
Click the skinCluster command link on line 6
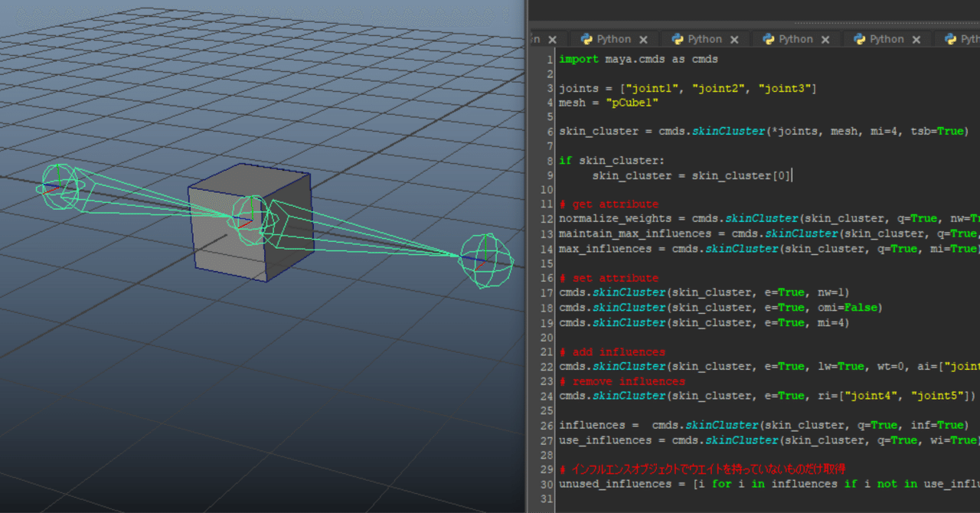click(728, 130)
